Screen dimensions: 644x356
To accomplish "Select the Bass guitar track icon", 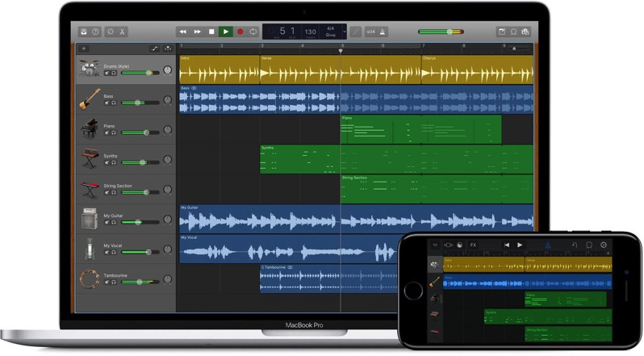I will coord(89,98).
